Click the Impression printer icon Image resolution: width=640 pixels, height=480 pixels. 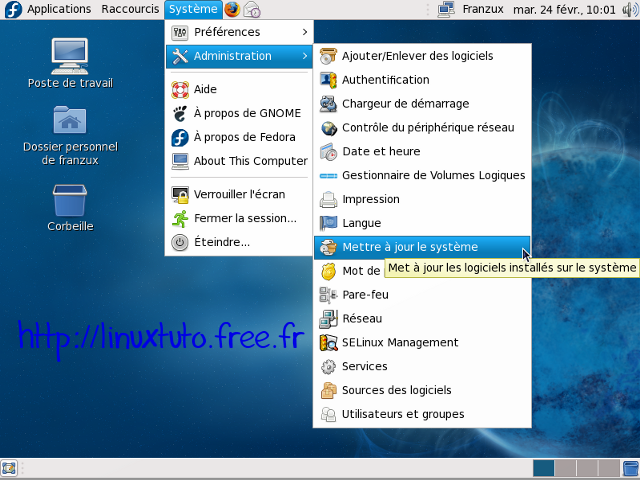pos(328,199)
